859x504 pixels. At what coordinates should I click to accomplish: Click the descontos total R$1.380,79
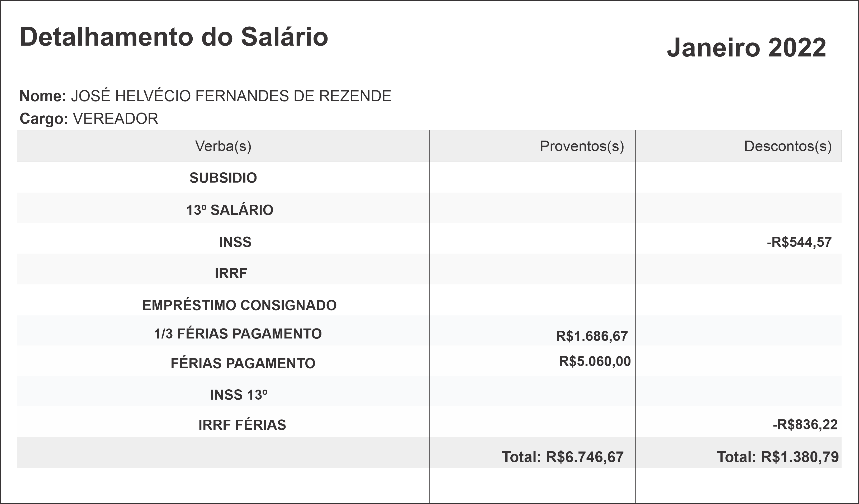[777, 457]
